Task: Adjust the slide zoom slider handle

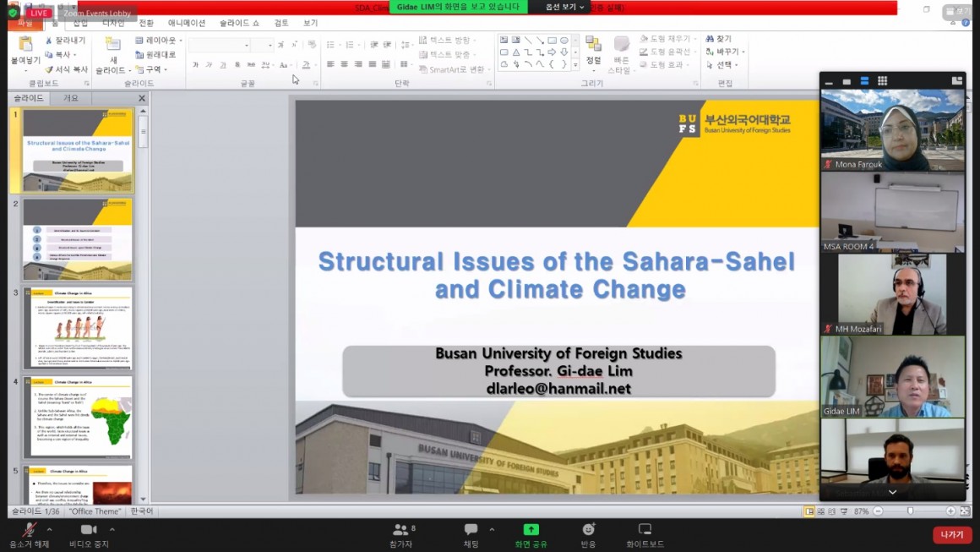Action: click(911, 511)
